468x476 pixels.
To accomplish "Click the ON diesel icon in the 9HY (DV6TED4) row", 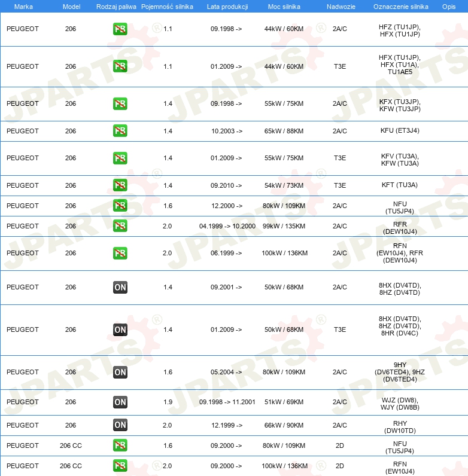I will click(x=120, y=372).
